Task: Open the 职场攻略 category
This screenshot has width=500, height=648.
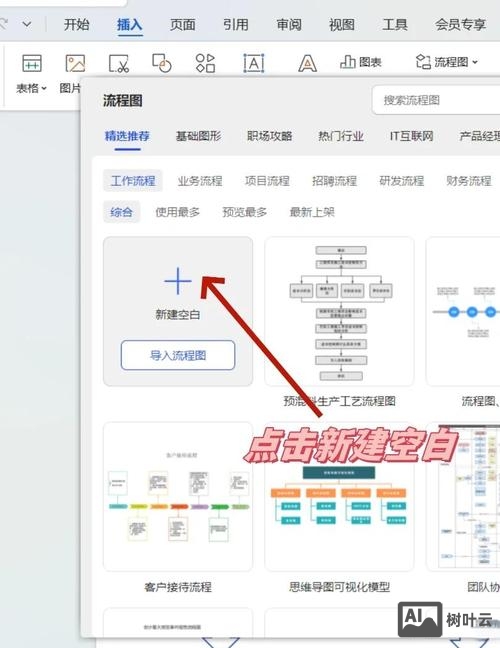Action: 269,136
